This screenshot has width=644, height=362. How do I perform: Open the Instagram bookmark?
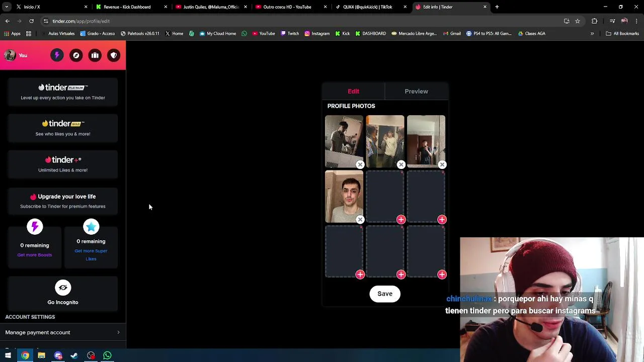pos(317,34)
